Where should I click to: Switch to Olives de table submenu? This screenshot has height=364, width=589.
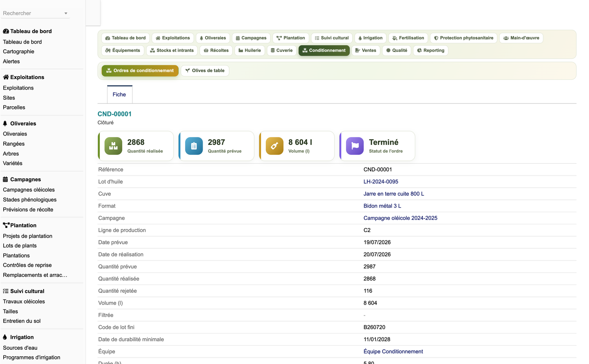click(205, 71)
